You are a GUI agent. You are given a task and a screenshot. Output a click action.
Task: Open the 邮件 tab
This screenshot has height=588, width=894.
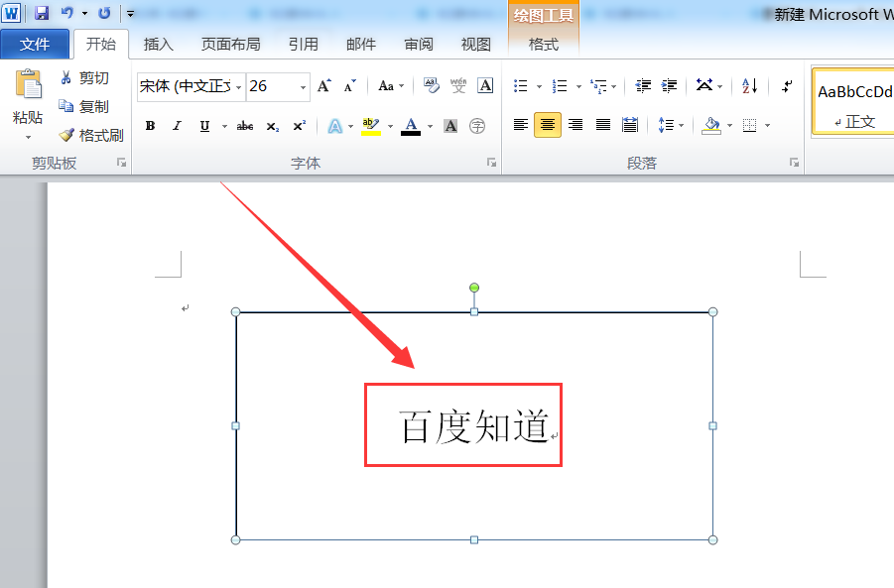361,45
